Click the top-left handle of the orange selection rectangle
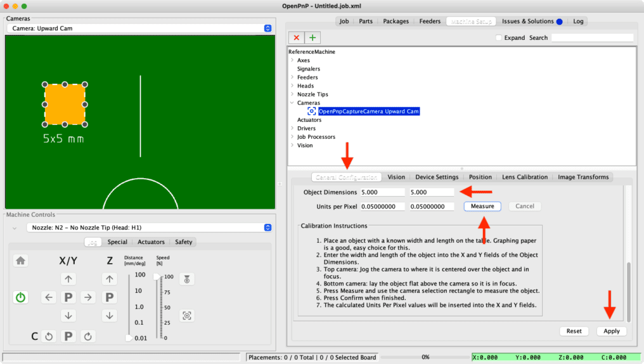 [x=45, y=84]
